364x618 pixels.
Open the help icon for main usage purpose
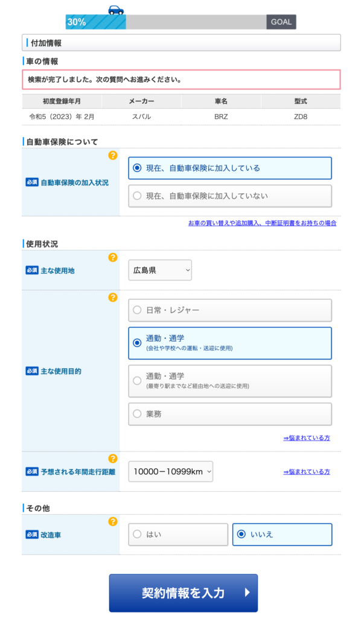[112, 298]
